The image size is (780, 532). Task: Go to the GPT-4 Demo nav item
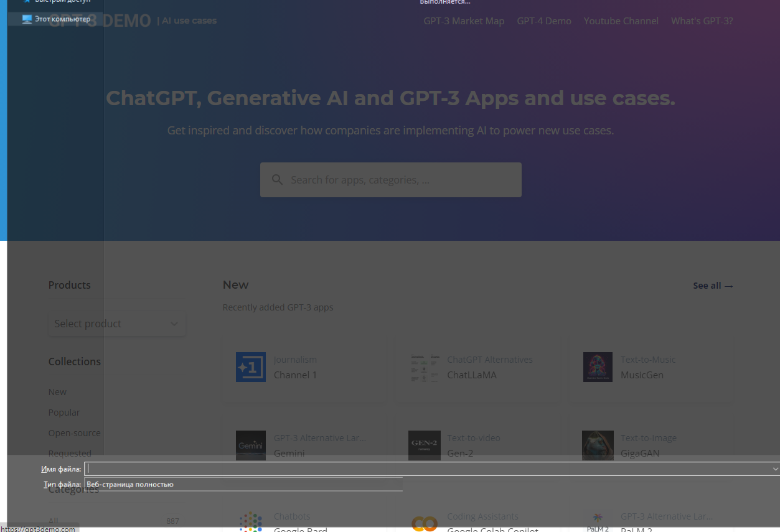click(543, 21)
